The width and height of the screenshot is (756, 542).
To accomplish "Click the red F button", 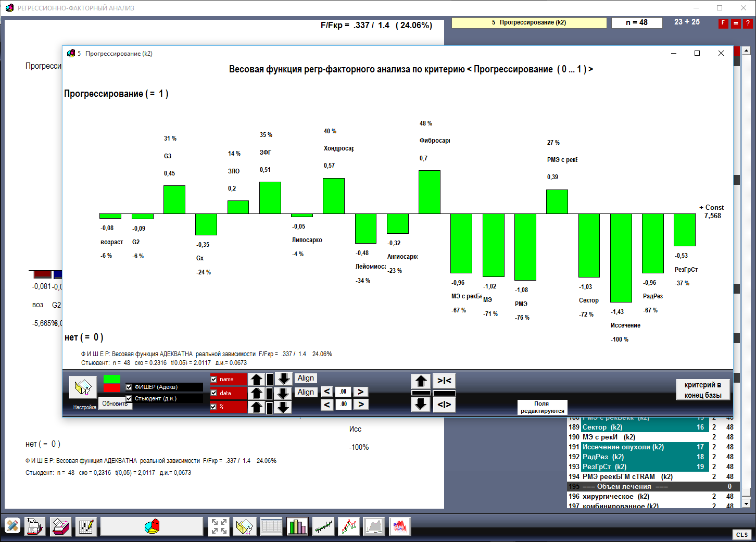I will (723, 23).
